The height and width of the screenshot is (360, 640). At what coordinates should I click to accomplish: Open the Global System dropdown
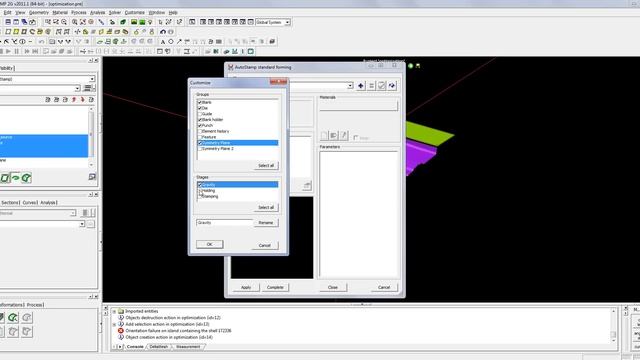(x=288, y=22)
